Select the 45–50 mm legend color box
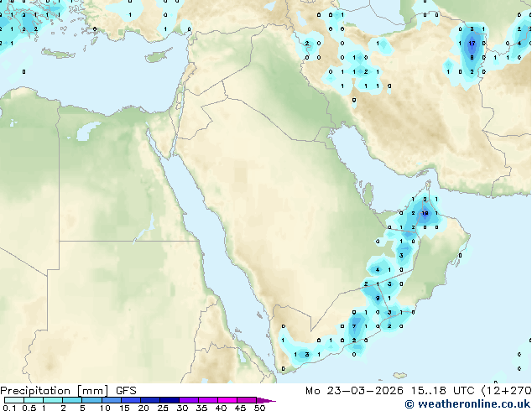Screen dimensions: 532x411 [247, 400]
